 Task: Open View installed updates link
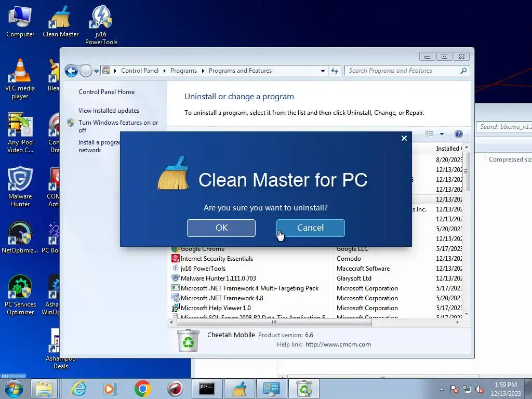109,111
